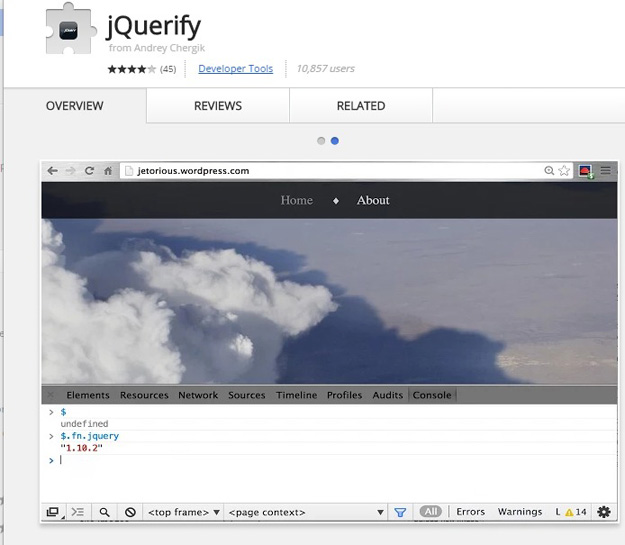The image size is (625, 545).
Task: Open the About link on the blog
Action: 373,200
